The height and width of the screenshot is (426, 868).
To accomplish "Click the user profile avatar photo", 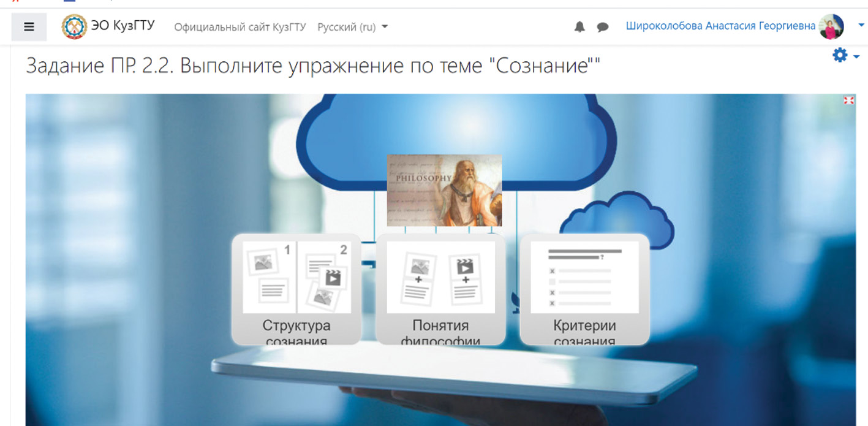I will [831, 26].
